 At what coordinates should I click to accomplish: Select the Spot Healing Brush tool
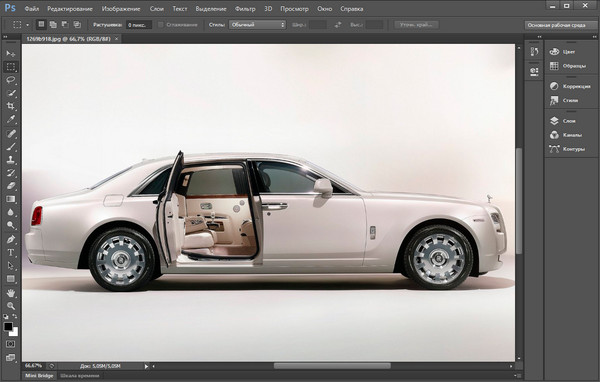tap(11, 133)
